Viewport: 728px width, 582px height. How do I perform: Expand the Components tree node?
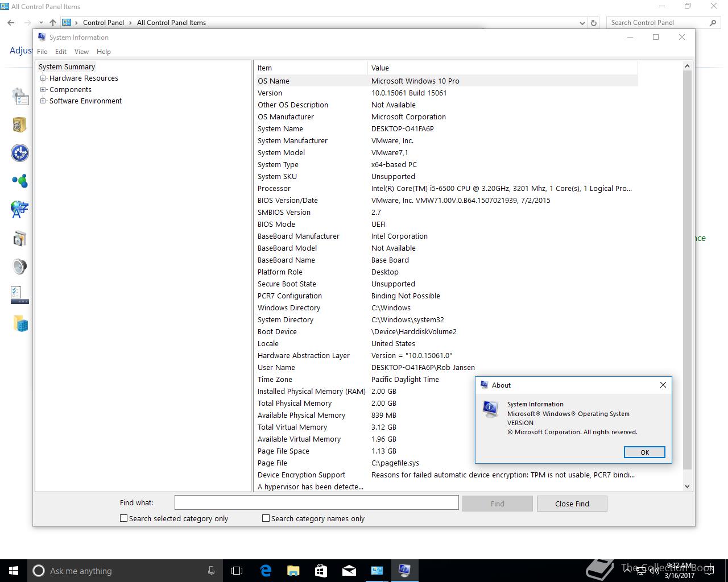coord(43,90)
